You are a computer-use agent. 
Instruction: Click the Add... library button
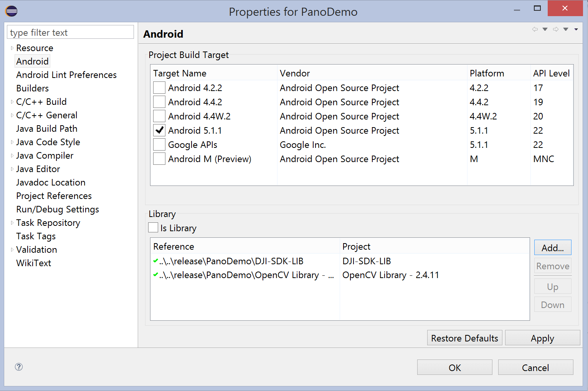click(552, 248)
